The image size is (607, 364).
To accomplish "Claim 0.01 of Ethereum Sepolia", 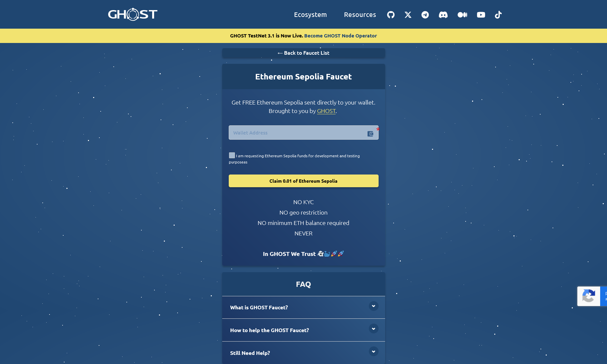I will 303,181.
